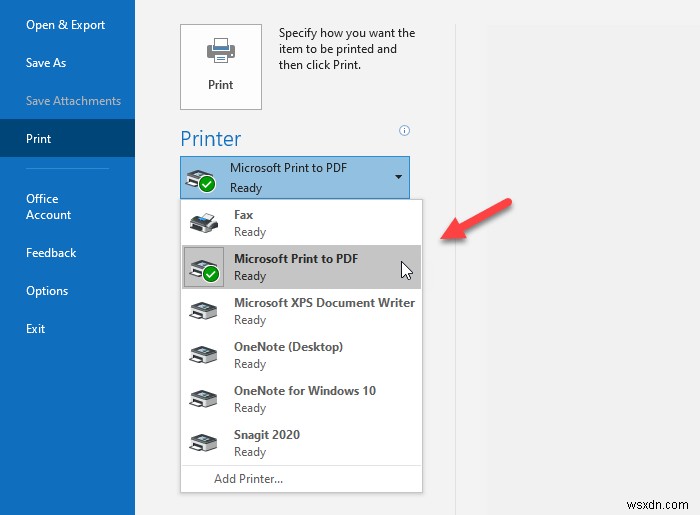Select OneNote for Windows 10 printer icon

point(203,399)
